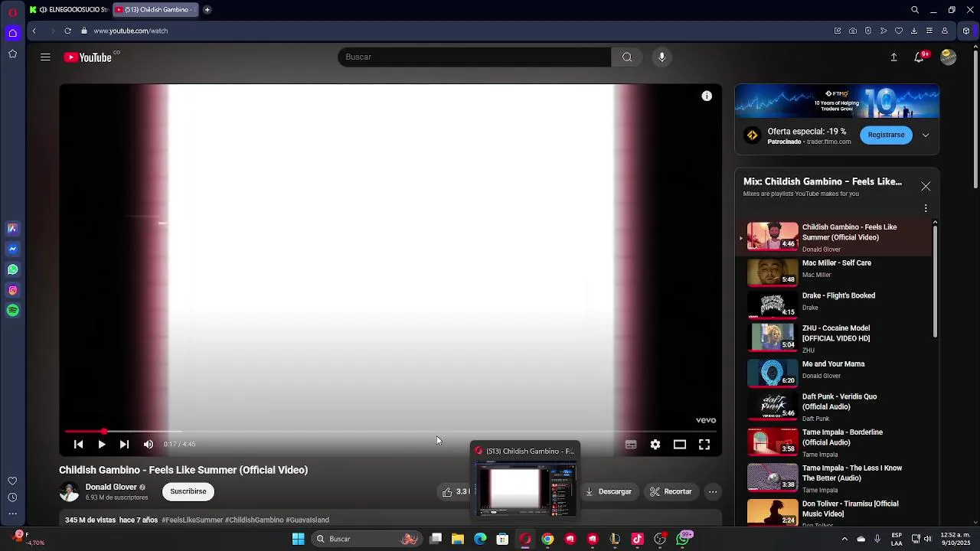Open a new browser tab with plus
The image size is (980, 551).
pos(207,10)
